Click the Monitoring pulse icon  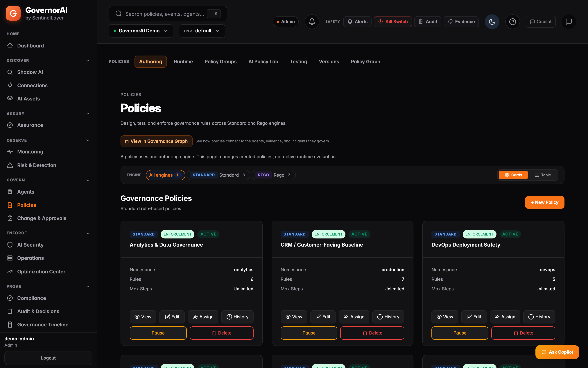click(x=10, y=152)
